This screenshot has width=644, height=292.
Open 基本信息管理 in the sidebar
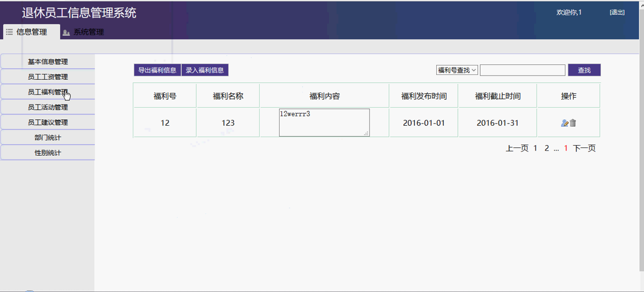pyautogui.click(x=48, y=62)
